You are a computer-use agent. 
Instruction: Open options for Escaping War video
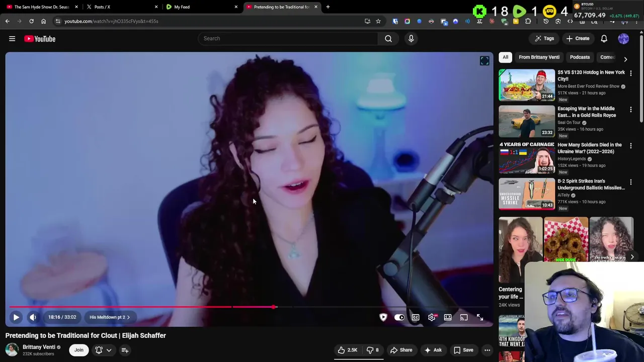point(631,110)
